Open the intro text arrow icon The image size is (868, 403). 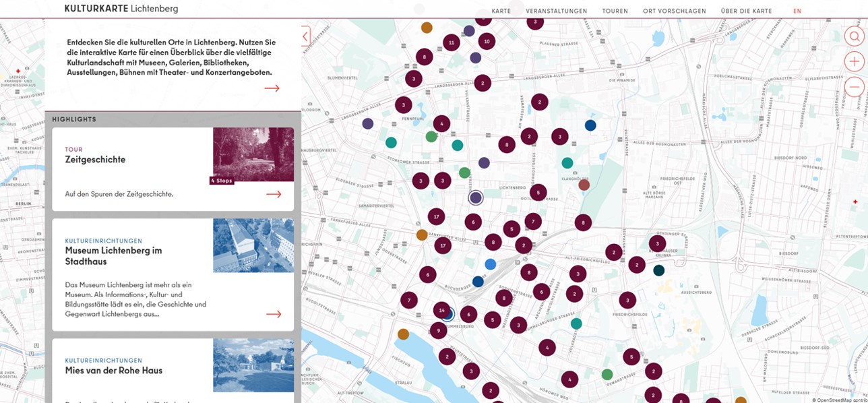point(272,88)
